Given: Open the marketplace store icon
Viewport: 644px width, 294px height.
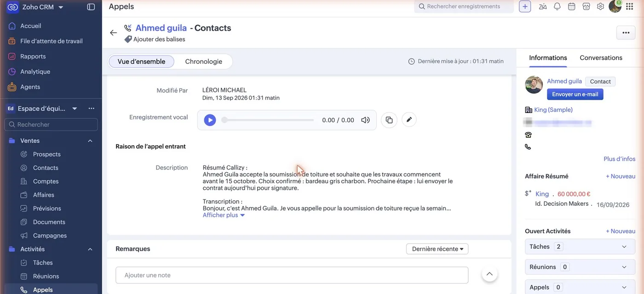Looking at the screenshot, I should coord(586,6).
